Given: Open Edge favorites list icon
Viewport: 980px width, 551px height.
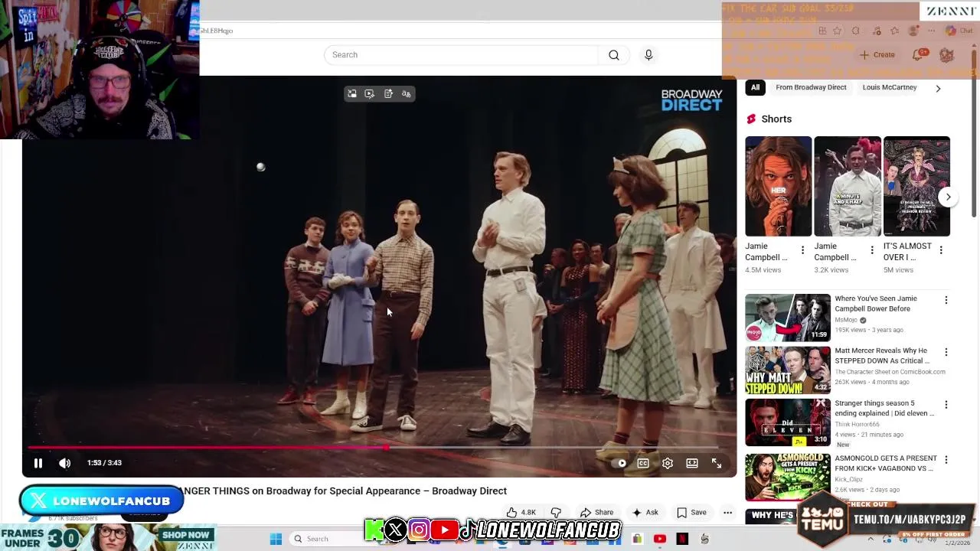Looking at the screenshot, I should (894, 31).
